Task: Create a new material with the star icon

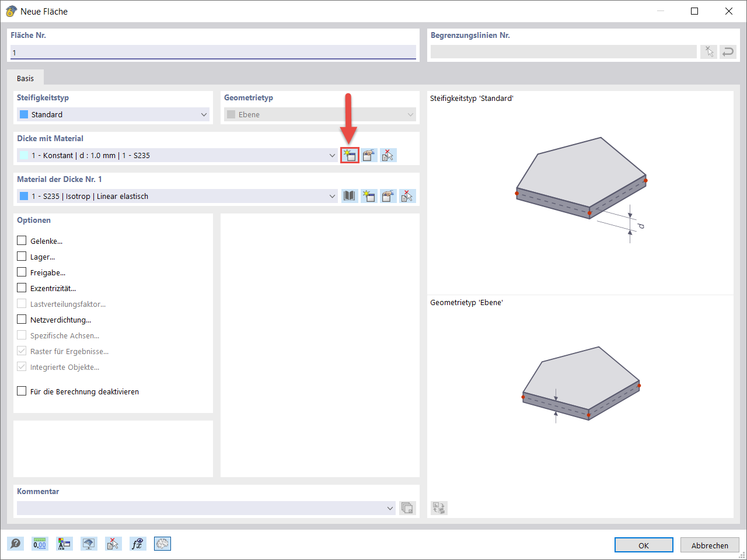Action: coord(369,195)
